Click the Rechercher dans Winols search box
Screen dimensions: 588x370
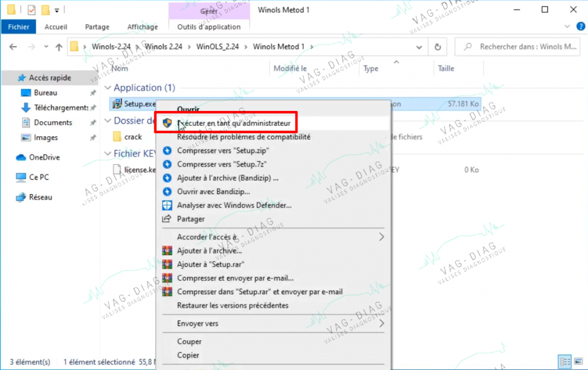point(519,47)
